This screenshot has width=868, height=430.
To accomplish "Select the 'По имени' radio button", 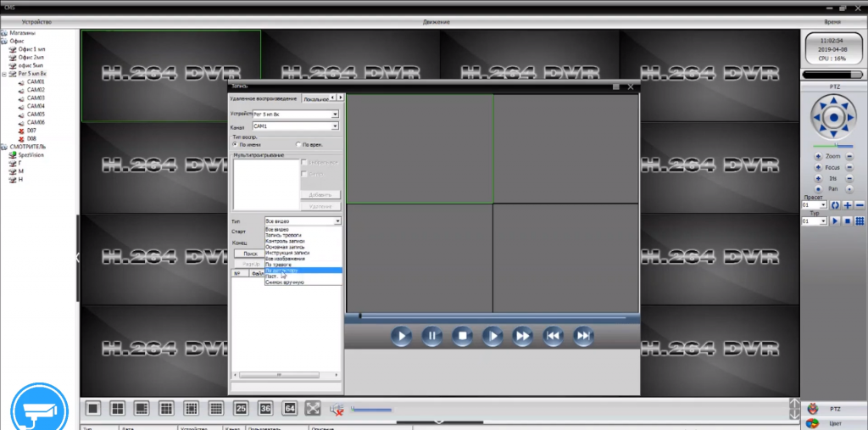I will [236, 145].
